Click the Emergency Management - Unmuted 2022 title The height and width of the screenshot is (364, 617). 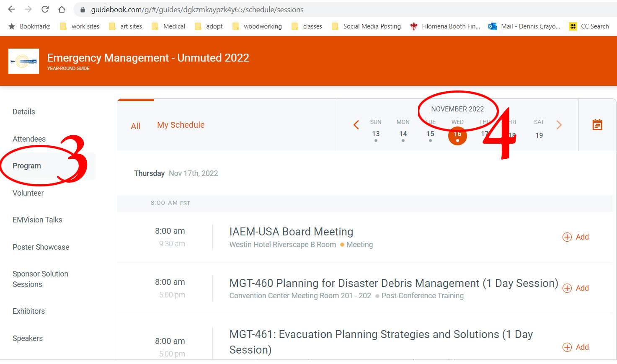point(148,58)
